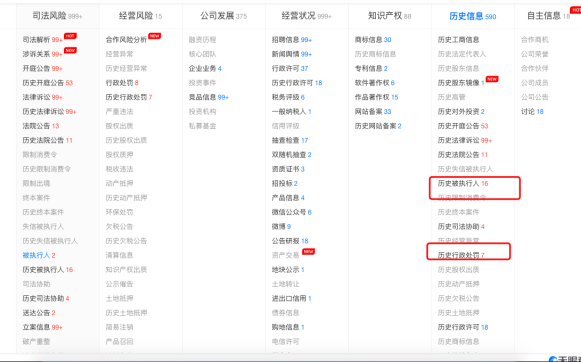The width and height of the screenshot is (581, 362).
Task: Open 历史司法协助 4 under 历史信息 column
Action: coord(461,226)
